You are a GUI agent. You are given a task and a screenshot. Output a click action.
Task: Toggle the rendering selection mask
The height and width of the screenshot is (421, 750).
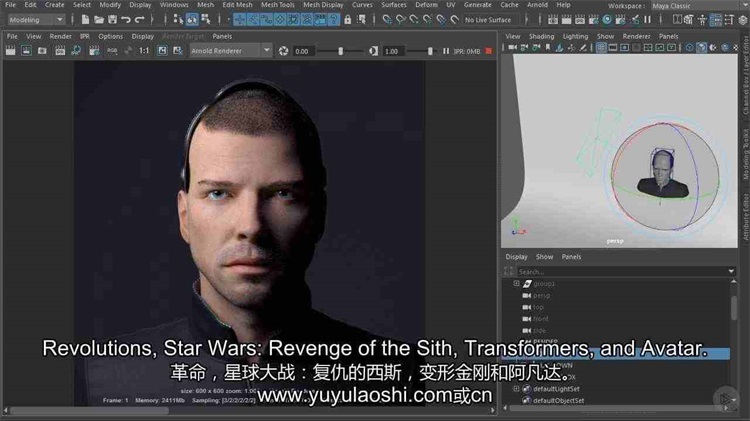point(320,20)
